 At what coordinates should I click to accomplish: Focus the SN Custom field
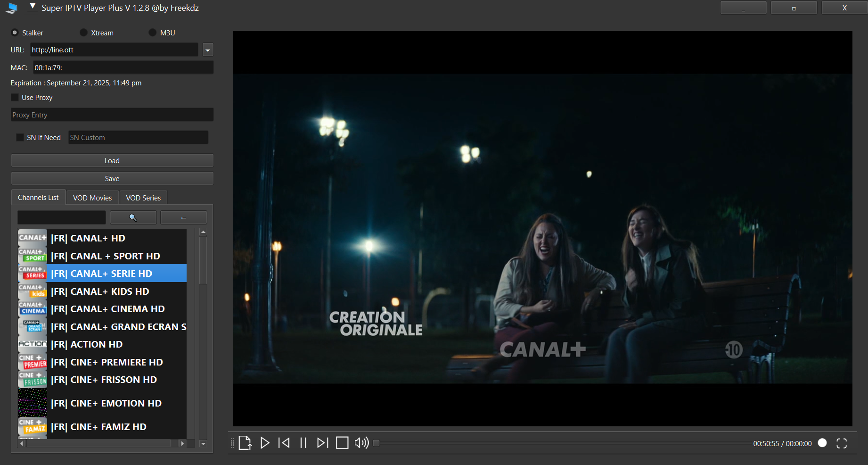coord(138,137)
